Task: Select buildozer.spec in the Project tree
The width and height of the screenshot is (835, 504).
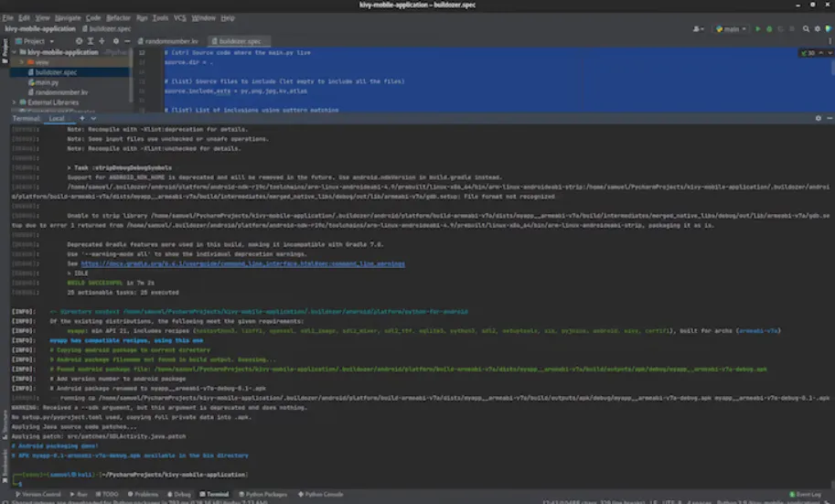Action: coord(56,72)
